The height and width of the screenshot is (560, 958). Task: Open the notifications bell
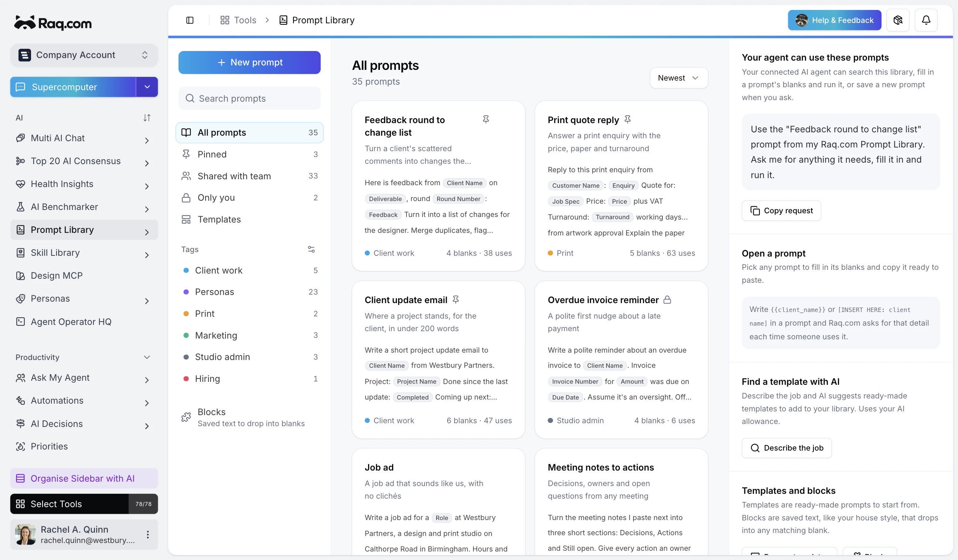pos(926,20)
